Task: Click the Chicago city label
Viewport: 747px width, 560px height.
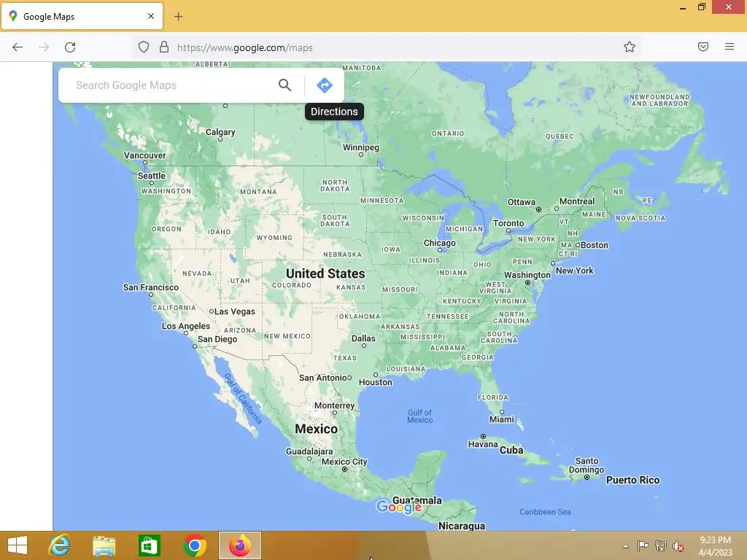Action: (440, 243)
